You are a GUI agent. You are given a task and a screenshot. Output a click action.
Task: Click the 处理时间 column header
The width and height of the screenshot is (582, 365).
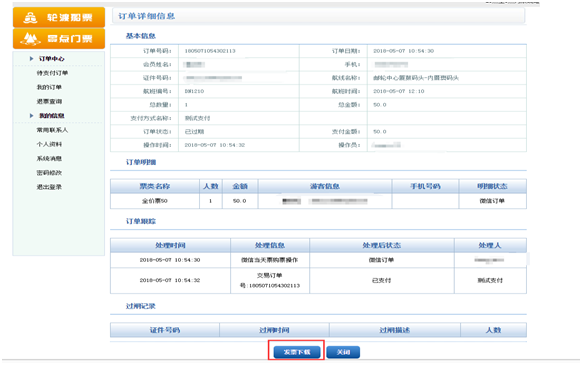click(170, 245)
